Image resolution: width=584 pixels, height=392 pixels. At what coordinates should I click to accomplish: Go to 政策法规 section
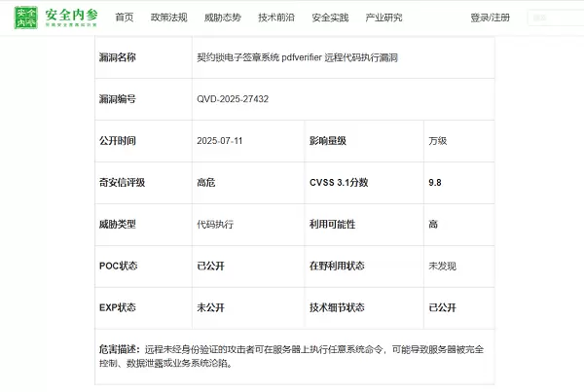click(x=168, y=18)
